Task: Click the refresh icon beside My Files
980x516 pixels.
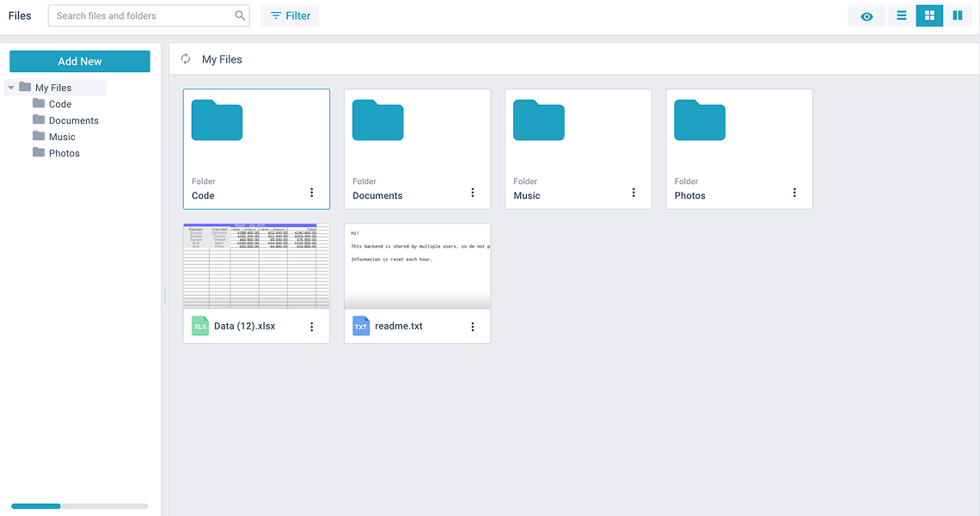Action: tap(186, 59)
